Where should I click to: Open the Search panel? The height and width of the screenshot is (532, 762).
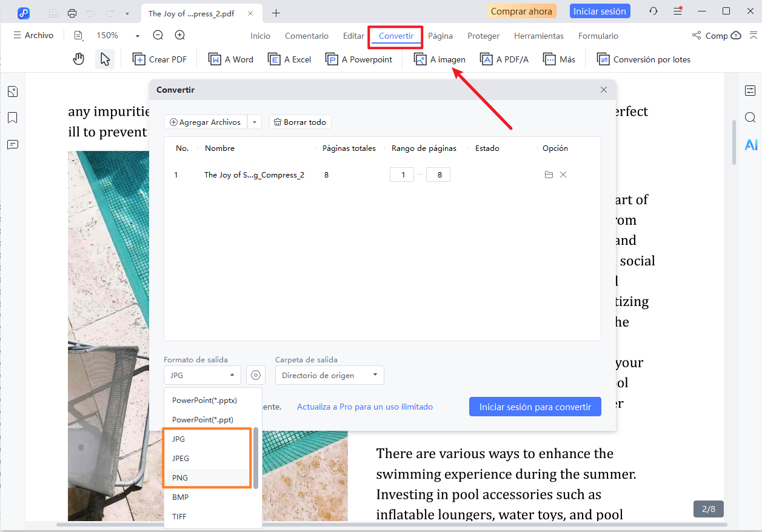tap(750, 117)
